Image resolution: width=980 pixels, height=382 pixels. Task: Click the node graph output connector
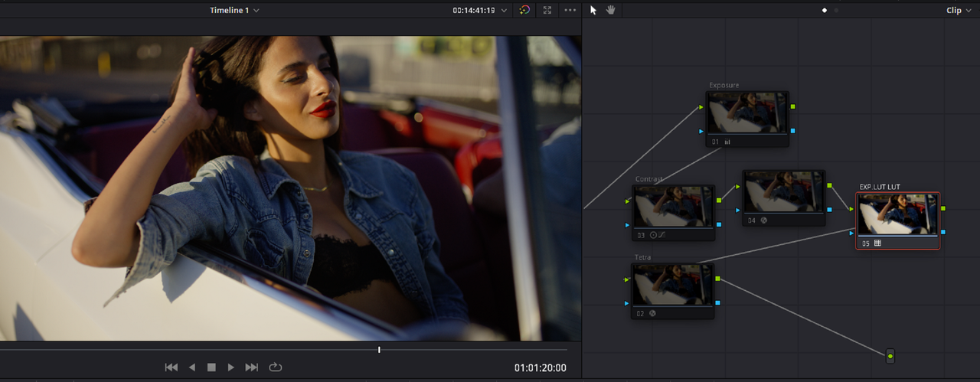890,356
